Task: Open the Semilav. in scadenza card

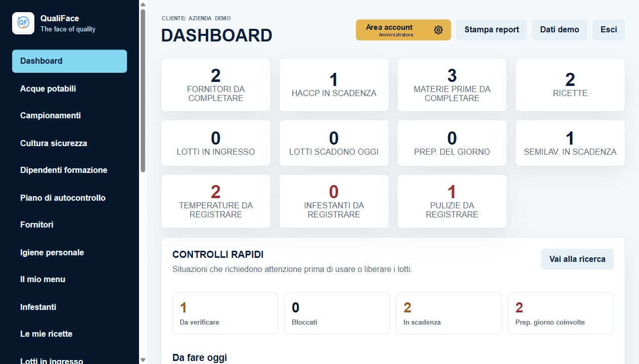Action: tap(570, 143)
